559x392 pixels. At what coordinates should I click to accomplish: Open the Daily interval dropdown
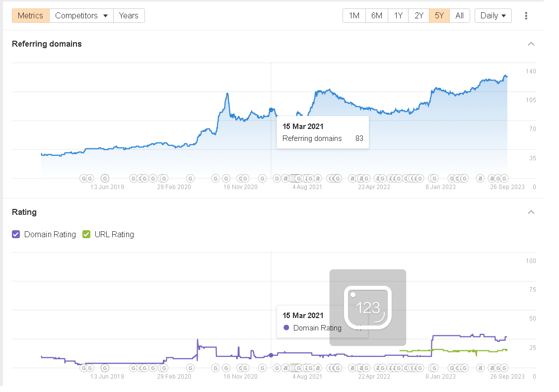click(x=493, y=16)
